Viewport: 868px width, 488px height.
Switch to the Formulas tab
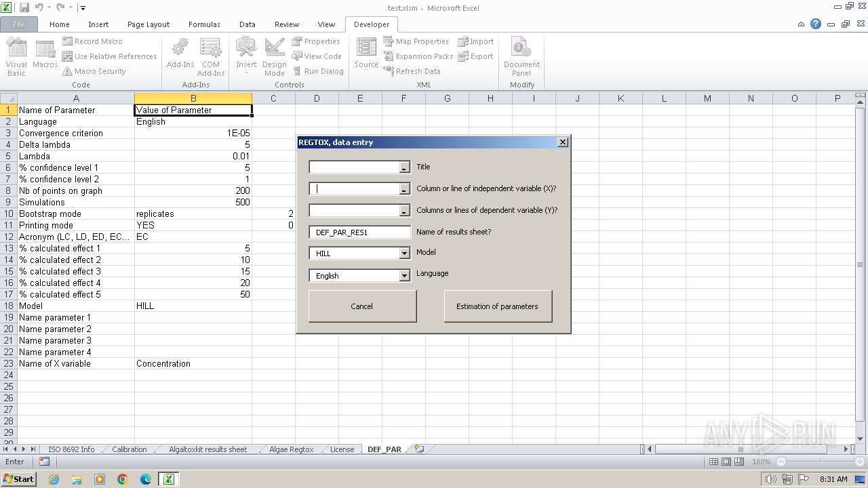pyautogui.click(x=204, y=24)
